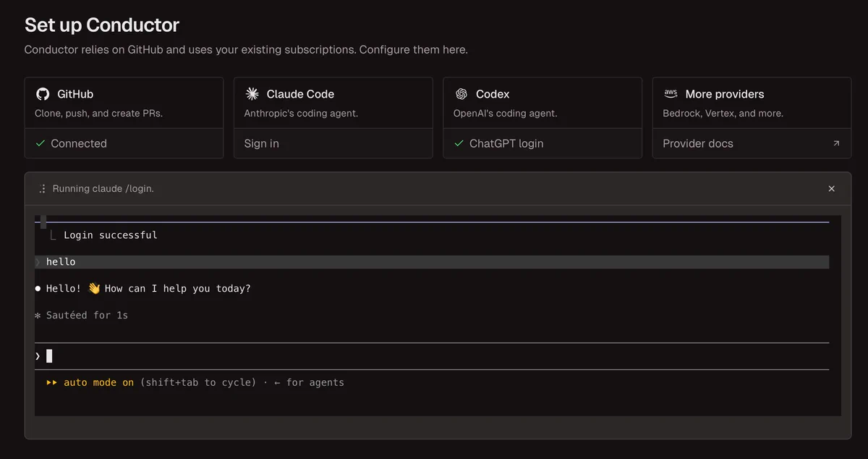Click the orange fast-forward arrows before auto mode
The image size is (868, 459).
pos(52,382)
